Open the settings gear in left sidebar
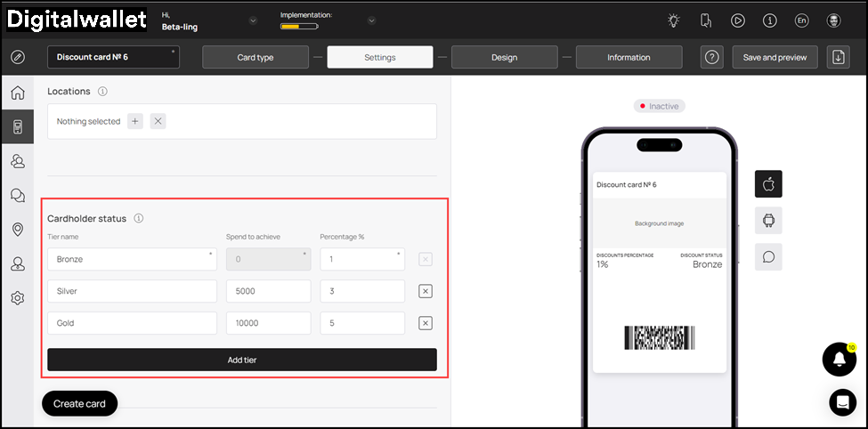The height and width of the screenshot is (429, 868). (x=18, y=298)
